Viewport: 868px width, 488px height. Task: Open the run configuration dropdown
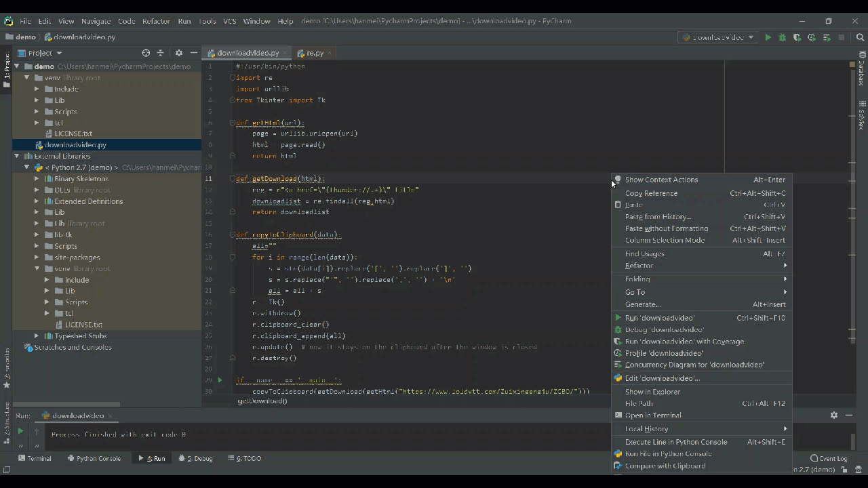pos(718,37)
